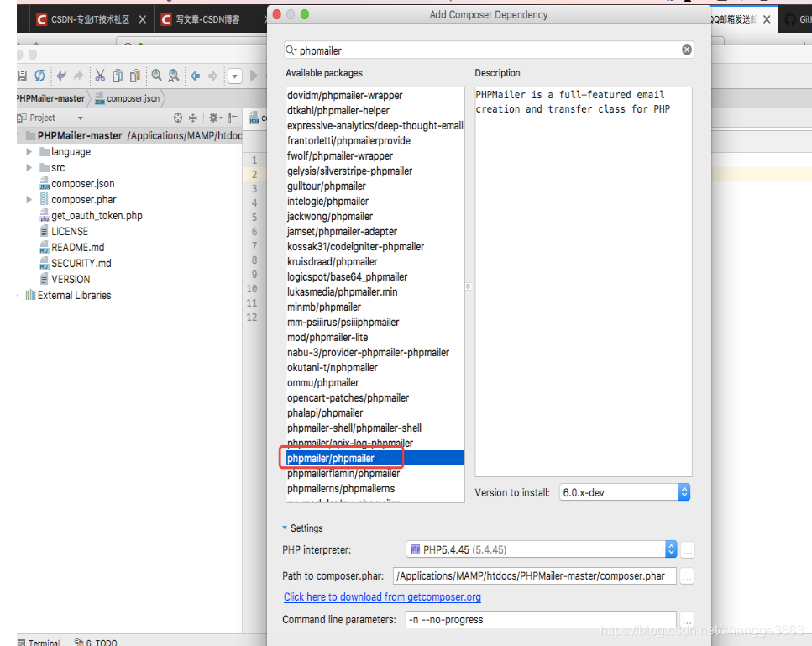The height and width of the screenshot is (646, 812).
Task: Click the Path to composer.phar field
Action: pos(534,576)
